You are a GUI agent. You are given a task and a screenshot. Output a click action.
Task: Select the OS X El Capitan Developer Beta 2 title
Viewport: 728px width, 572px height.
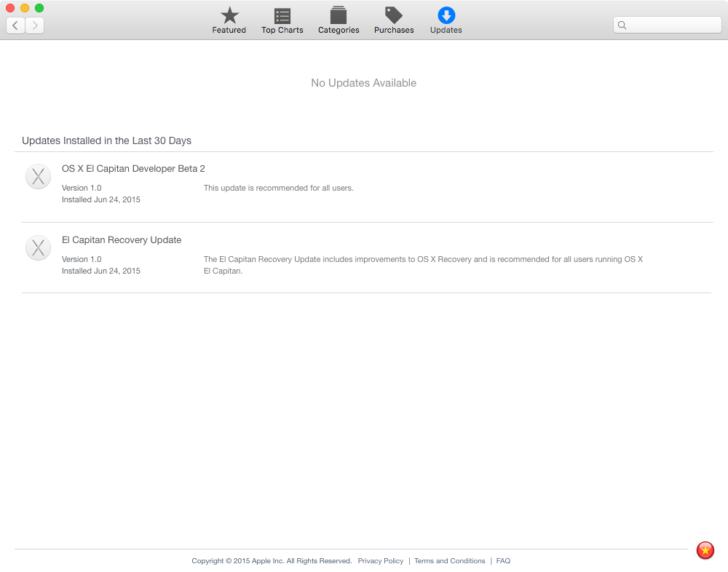pyautogui.click(x=133, y=169)
